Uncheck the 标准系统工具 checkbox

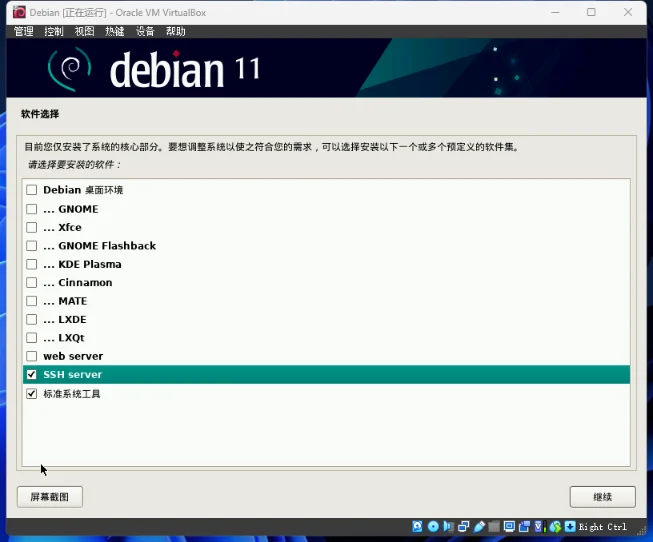[32, 393]
